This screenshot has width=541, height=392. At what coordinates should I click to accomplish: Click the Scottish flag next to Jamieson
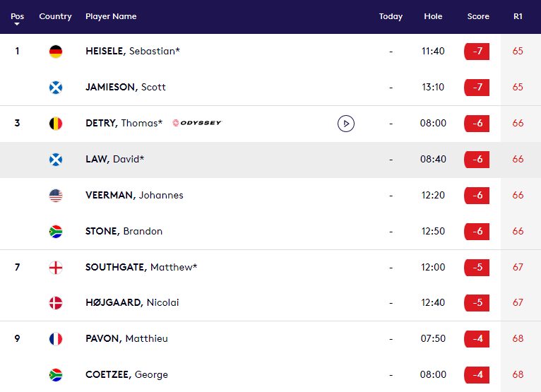coord(56,88)
